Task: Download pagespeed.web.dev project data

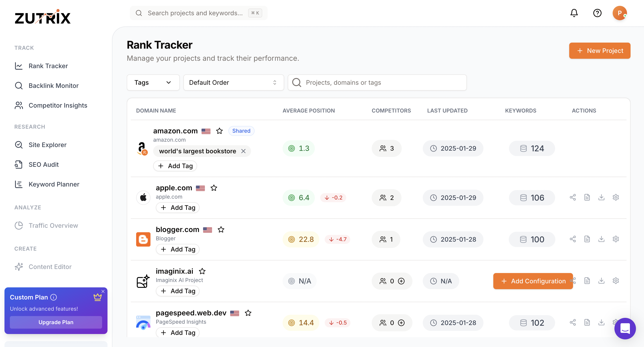Action: 601,322
